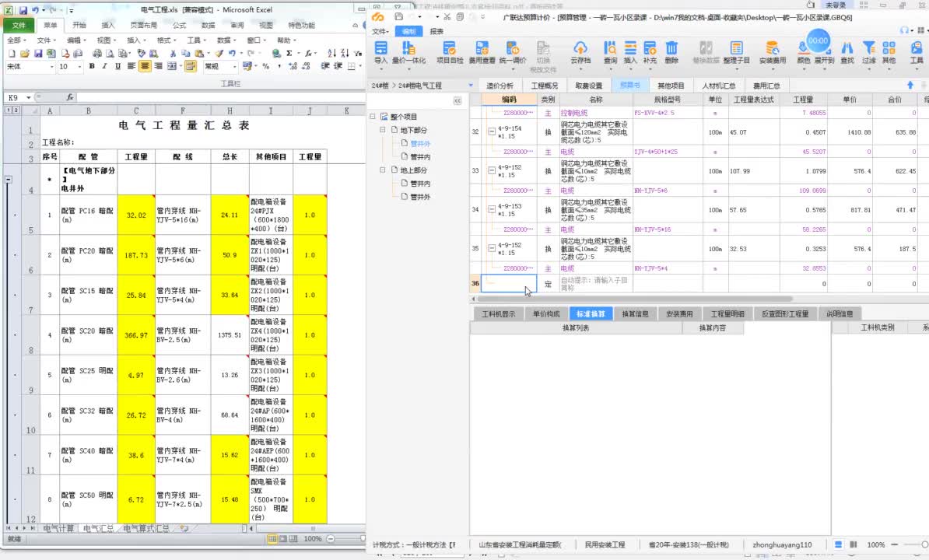Click the fx insert function button
The image size is (929, 560).
click(70, 97)
